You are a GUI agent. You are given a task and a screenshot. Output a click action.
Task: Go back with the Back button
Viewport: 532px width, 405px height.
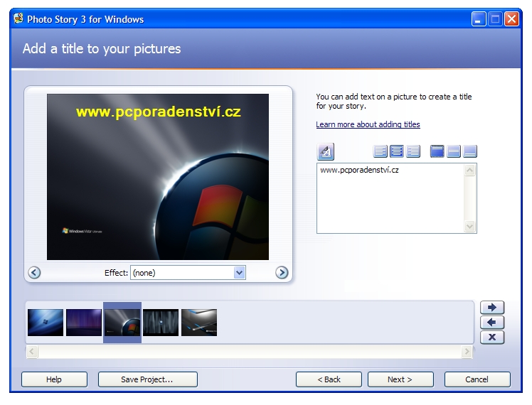(329, 379)
